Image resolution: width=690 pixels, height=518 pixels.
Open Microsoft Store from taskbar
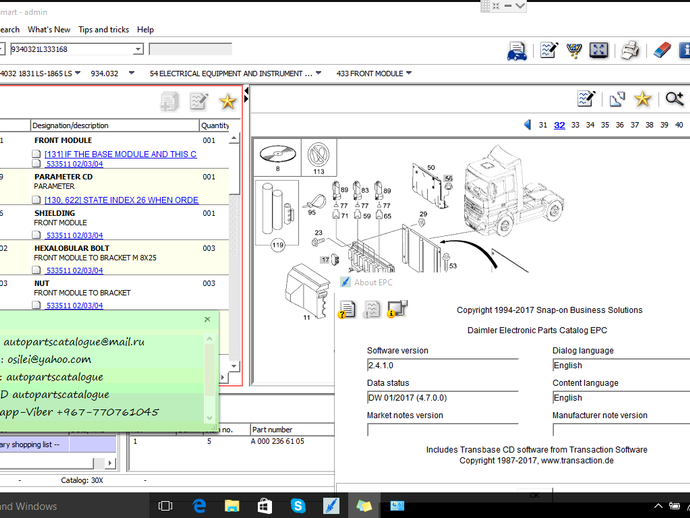[264, 506]
